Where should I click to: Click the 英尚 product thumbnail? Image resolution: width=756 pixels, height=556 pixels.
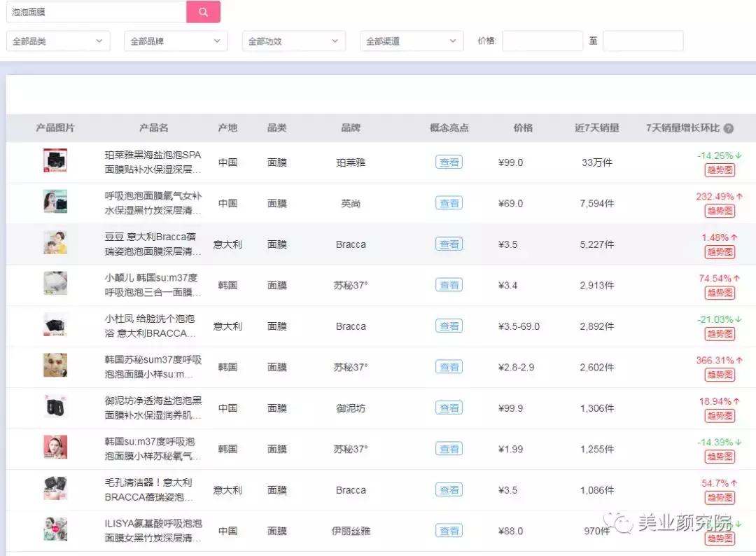(x=55, y=202)
